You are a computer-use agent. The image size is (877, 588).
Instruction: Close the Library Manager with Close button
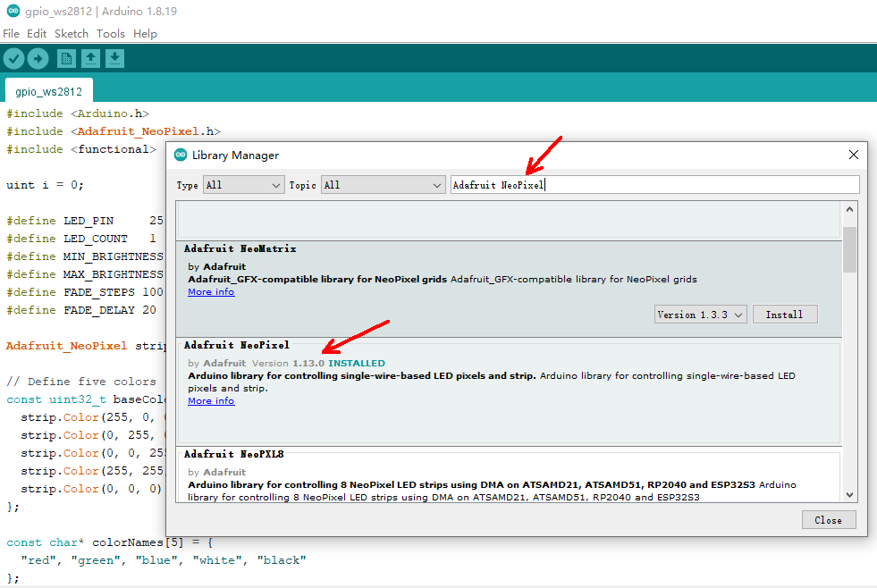click(829, 520)
